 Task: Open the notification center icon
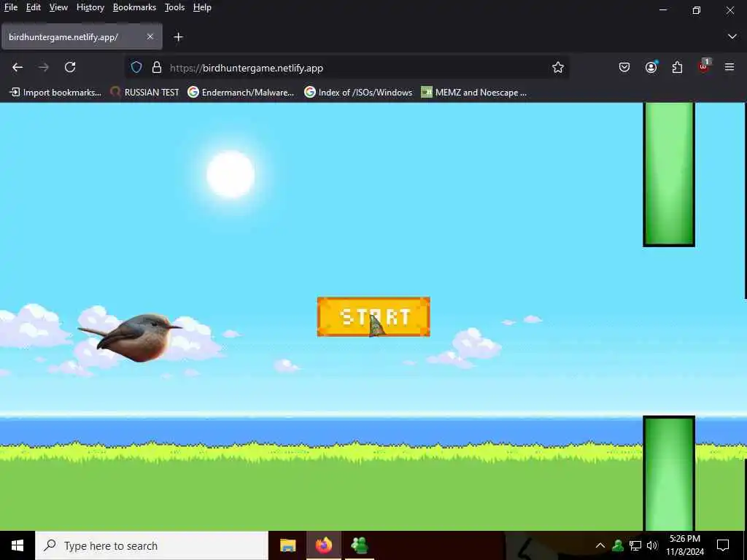723,545
